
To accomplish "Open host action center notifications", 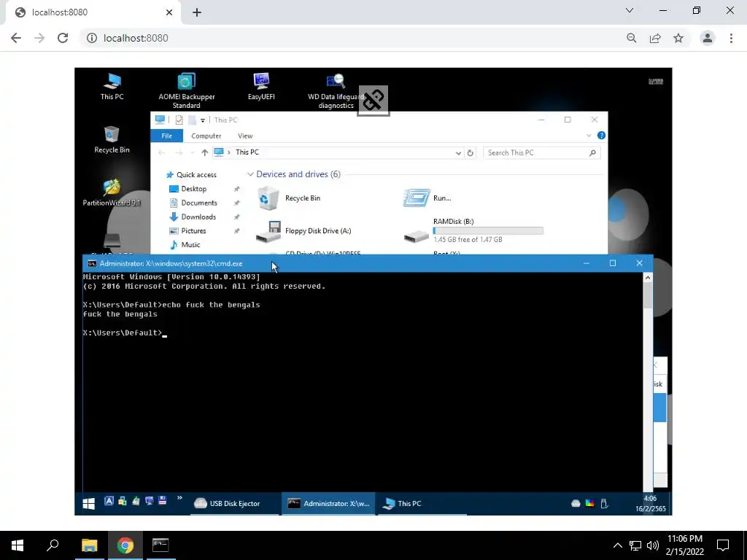I will click(723, 545).
